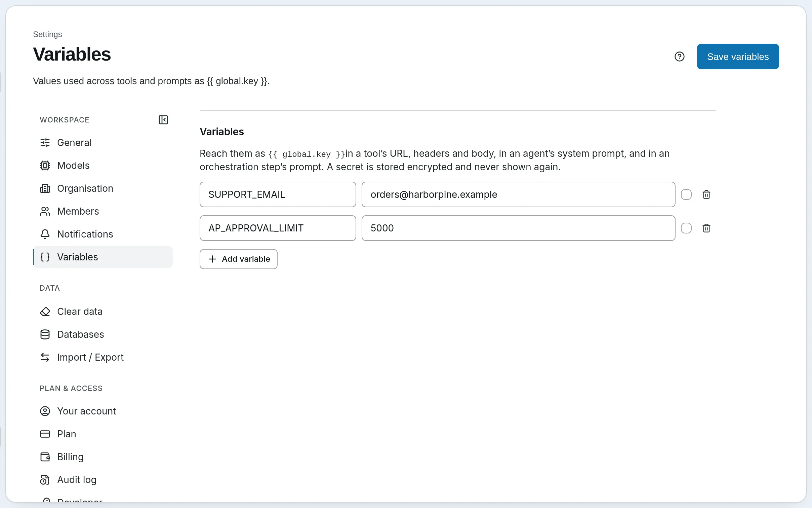Click the Organisation building icon
The width and height of the screenshot is (812, 508).
tap(45, 188)
